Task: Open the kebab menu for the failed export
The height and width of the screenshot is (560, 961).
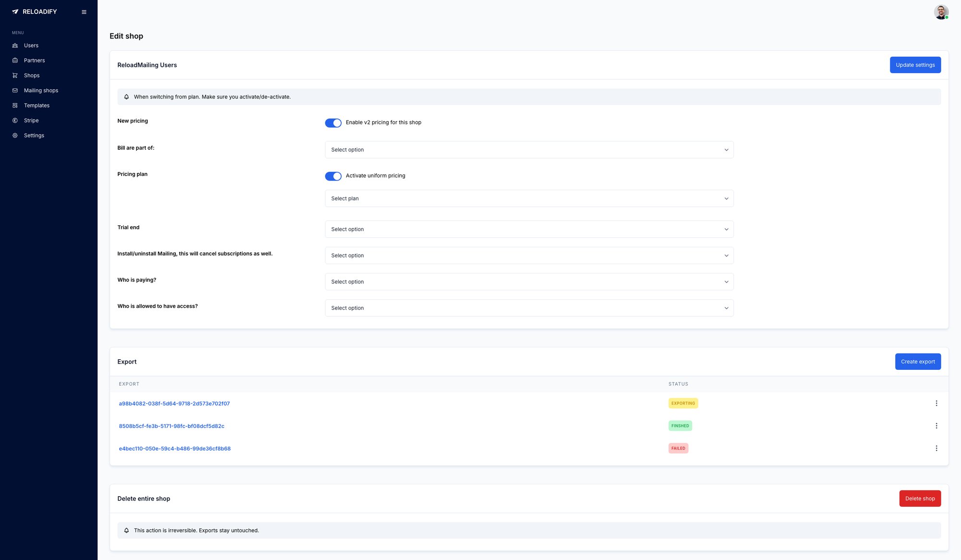Action: (x=936, y=448)
